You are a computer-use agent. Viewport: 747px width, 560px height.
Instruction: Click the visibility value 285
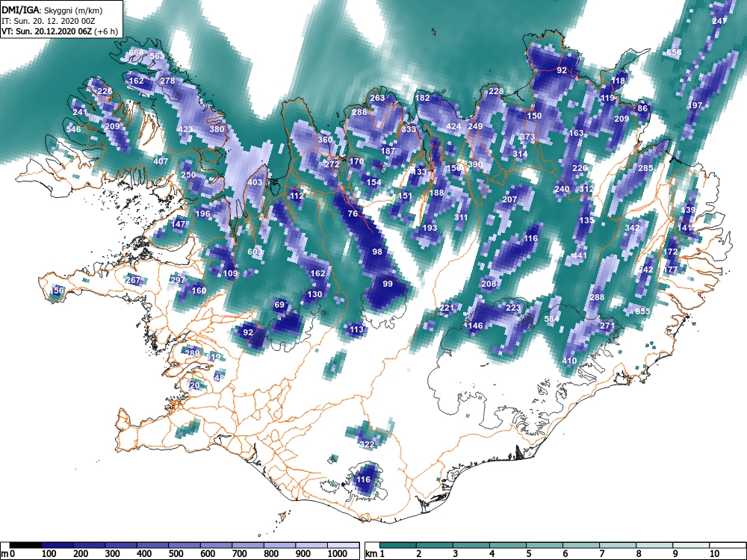645,167
